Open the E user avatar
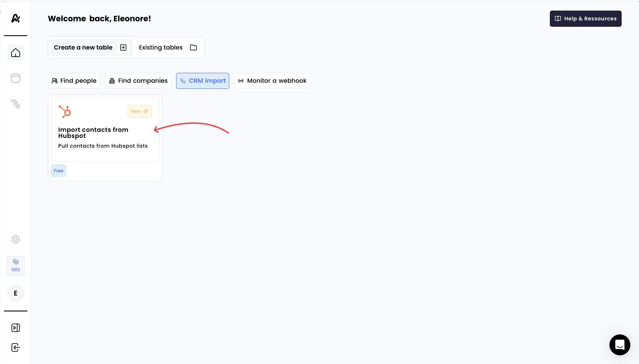639x364 pixels. click(15, 293)
